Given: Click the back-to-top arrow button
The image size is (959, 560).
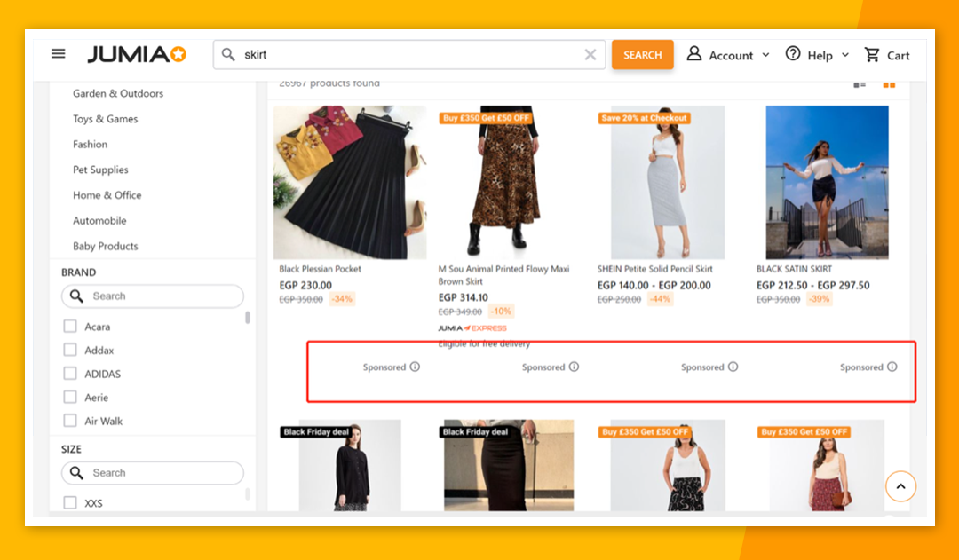Looking at the screenshot, I should pos(900,486).
